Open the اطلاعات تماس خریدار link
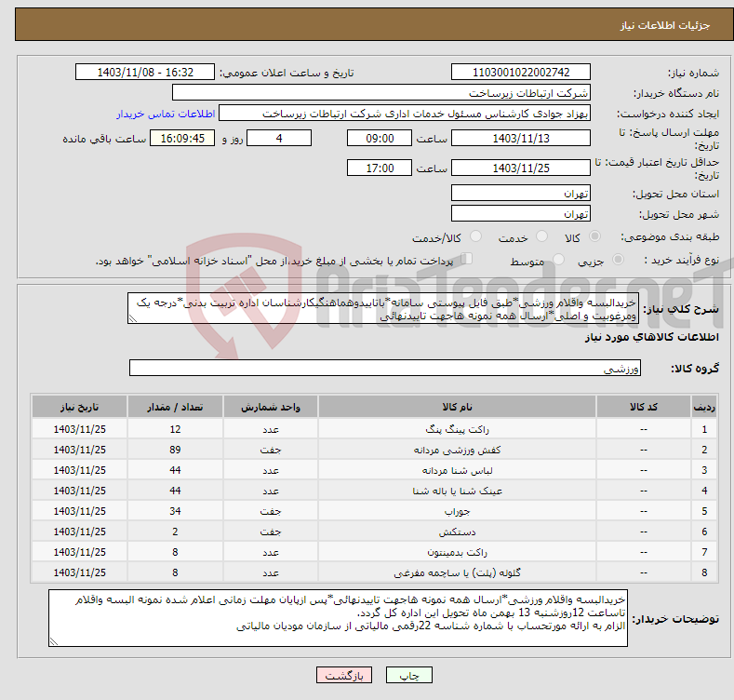Screen dimensions: 734x700 tap(166, 114)
